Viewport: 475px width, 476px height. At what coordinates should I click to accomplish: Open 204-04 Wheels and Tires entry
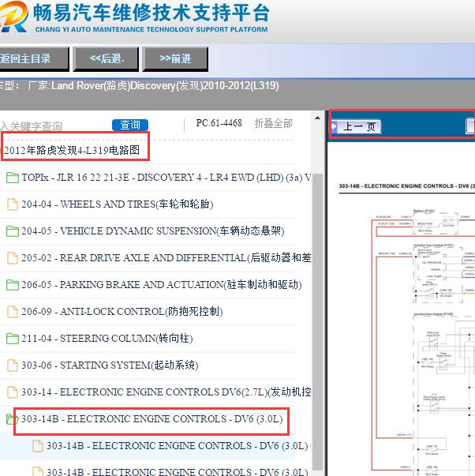pyautogui.click(x=117, y=204)
